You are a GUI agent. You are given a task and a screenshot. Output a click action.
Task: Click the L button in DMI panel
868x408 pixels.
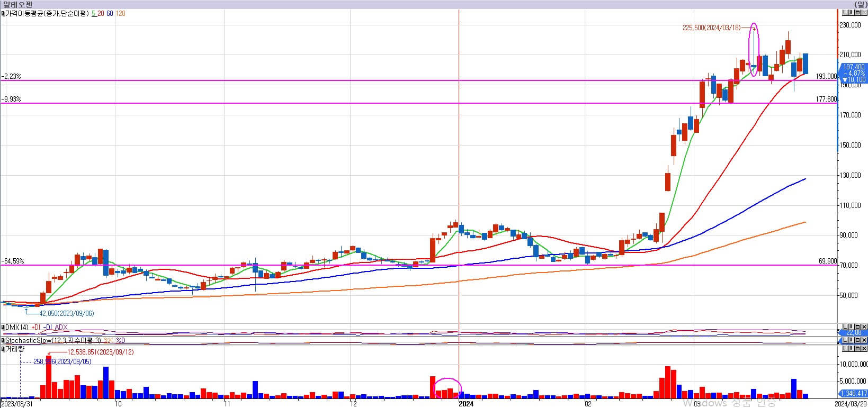(845, 326)
